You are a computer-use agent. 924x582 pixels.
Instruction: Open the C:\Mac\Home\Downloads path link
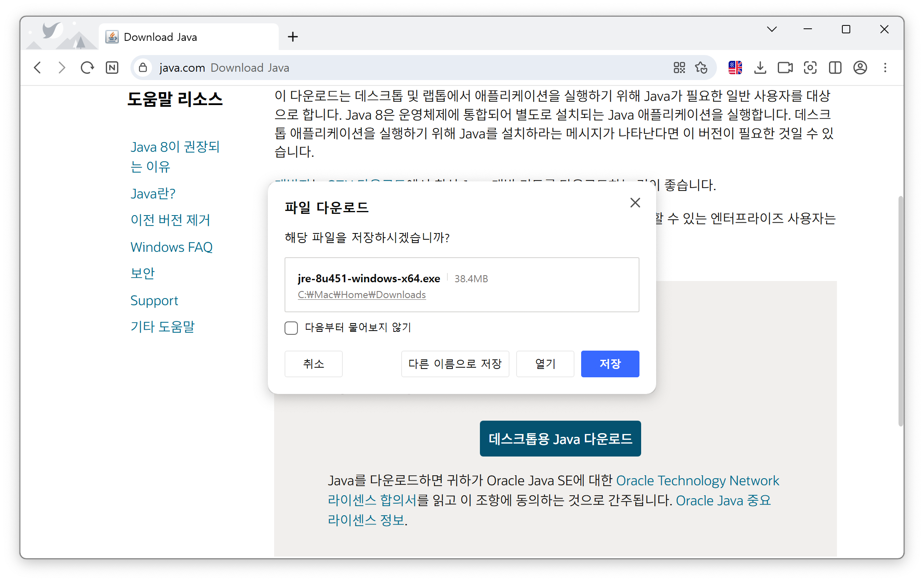(x=362, y=295)
